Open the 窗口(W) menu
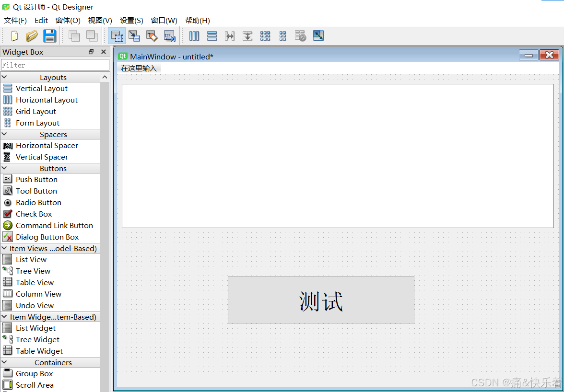The image size is (564, 392). [x=164, y=21]
